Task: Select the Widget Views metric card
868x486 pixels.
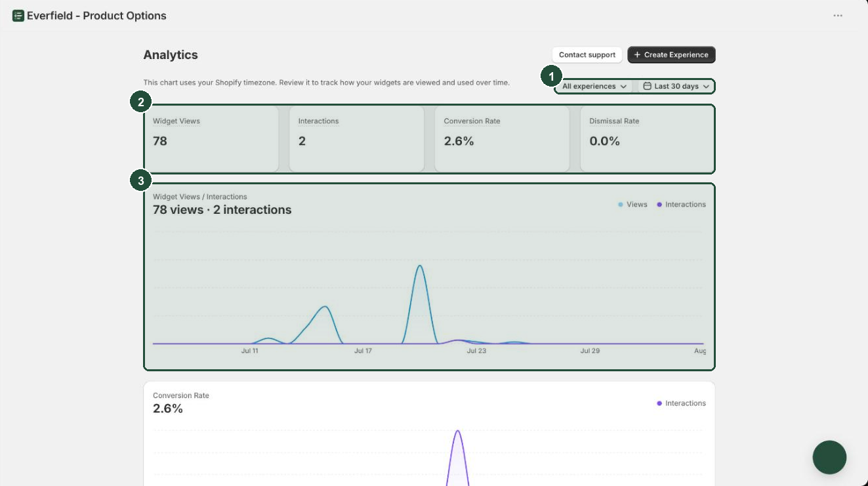Action: point(211,139)
